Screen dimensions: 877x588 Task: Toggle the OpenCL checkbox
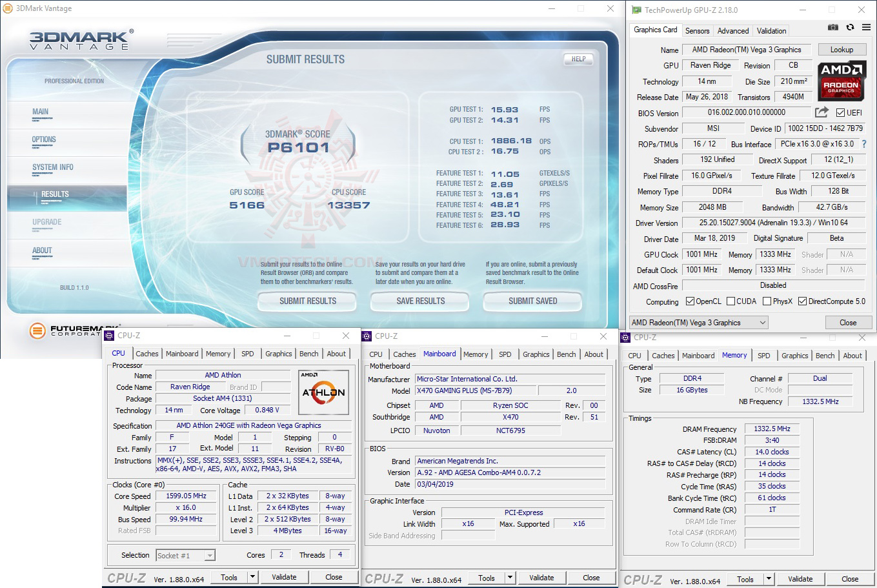click(x=690, y=301)
